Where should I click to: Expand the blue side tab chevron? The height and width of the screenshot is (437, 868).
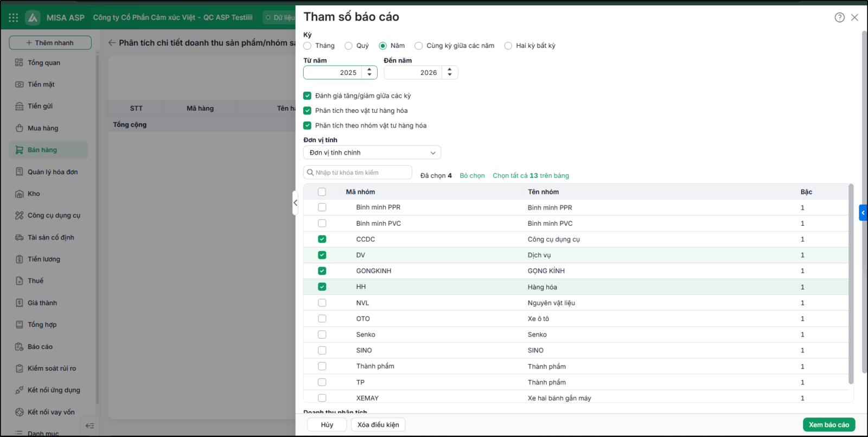pos(863,213)
